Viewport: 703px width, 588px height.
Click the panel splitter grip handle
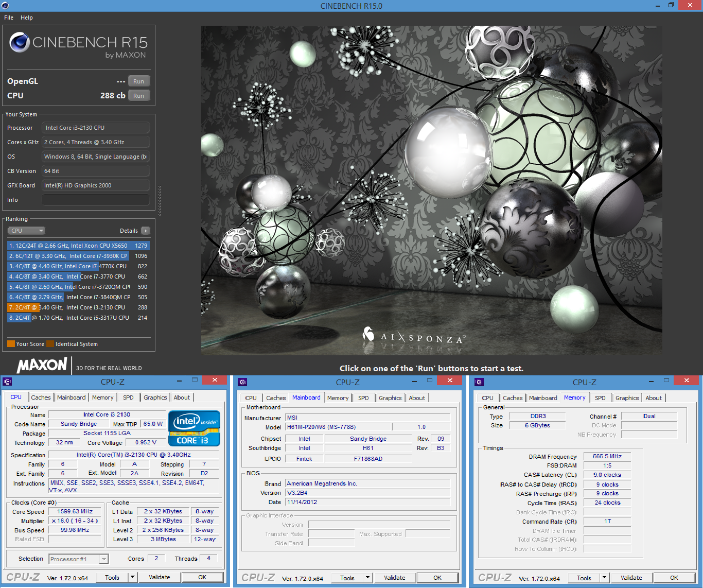click(x=160, y=201)
